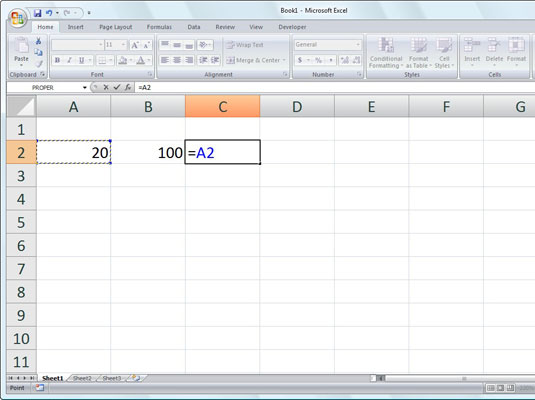Pick the Font Color button
The image size is (535, 400).
[141, 60]
